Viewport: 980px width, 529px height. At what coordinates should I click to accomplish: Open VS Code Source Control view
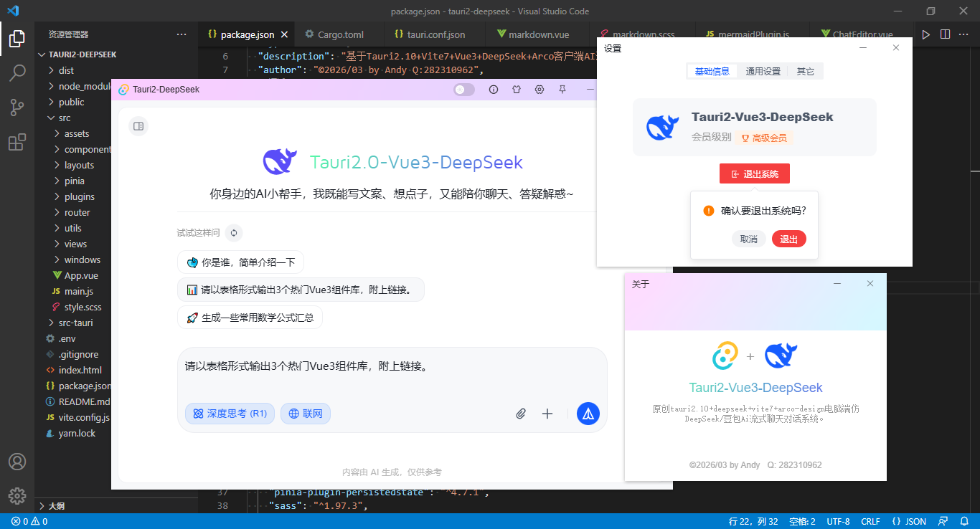pyautogui.click(x=17, y=108)
